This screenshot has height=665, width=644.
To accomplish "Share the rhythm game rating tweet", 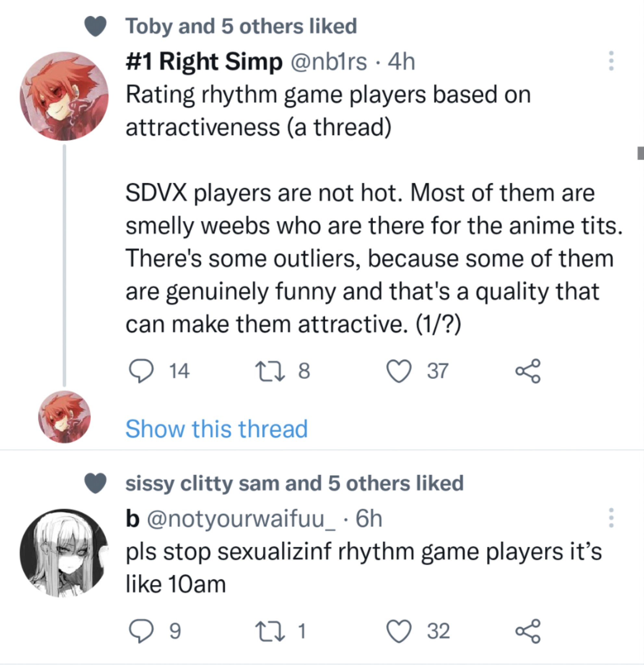I will [528, 370].
